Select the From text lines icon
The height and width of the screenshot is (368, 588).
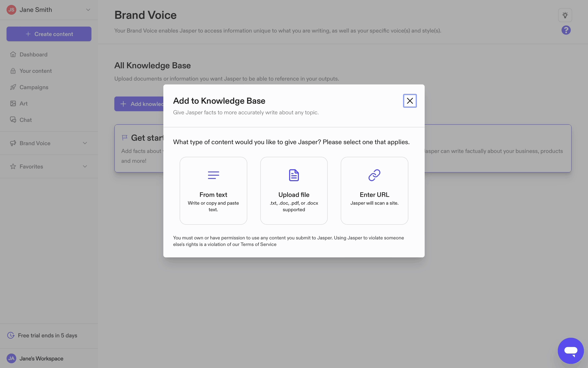tap(213, 175)
